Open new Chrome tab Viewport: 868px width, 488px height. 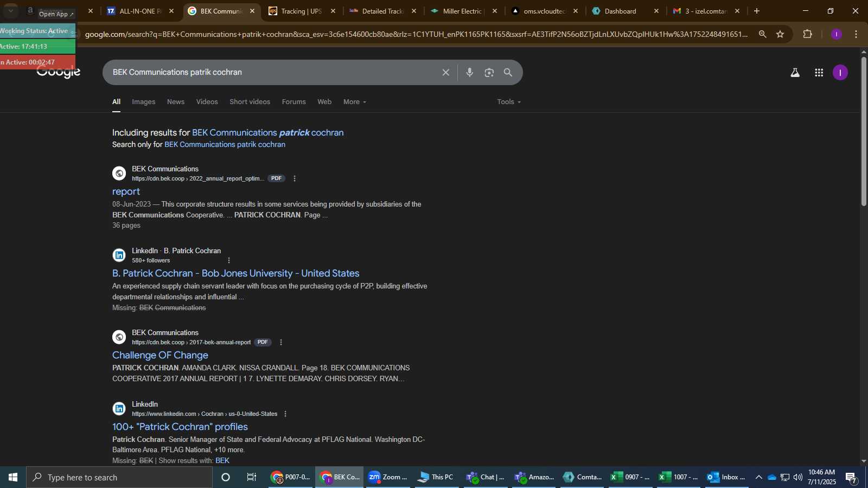757,11
